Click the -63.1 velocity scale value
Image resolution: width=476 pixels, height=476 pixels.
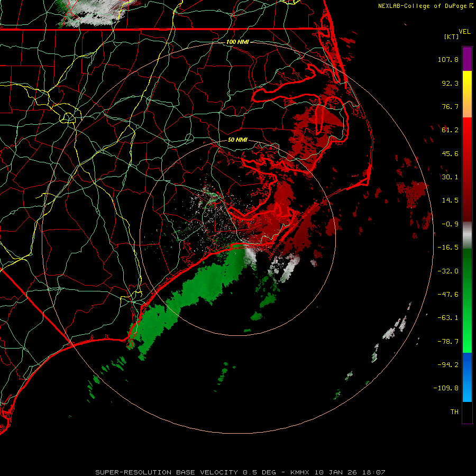tap(448, 318)
